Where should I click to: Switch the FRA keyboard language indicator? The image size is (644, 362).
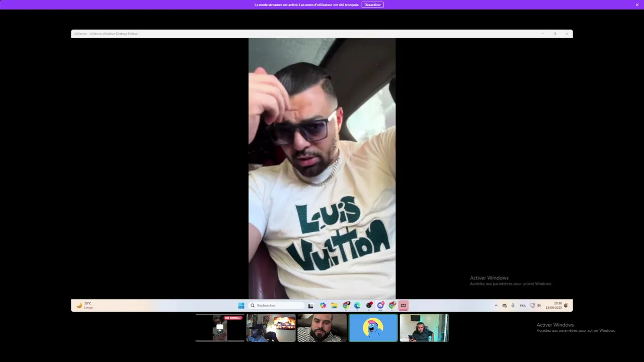(523, 306)
